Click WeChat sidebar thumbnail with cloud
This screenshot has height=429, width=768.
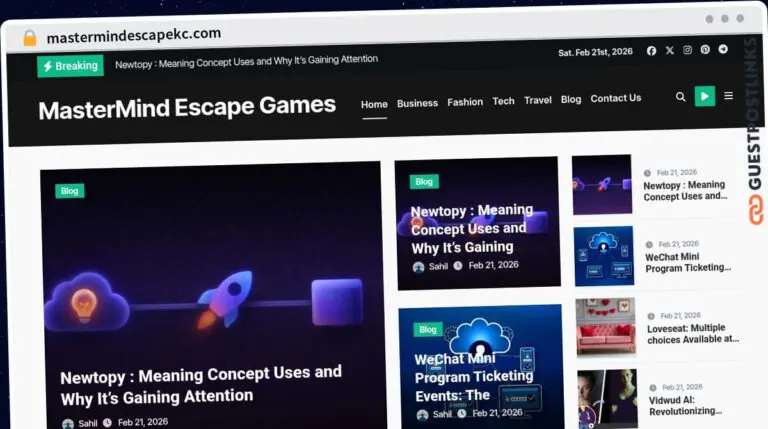[x=604, y=256]
